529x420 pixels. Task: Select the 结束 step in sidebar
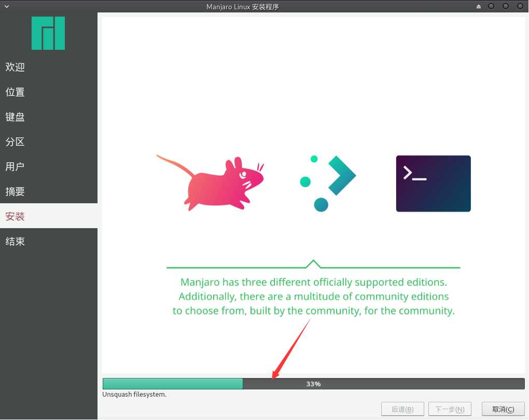pos(49,241)
